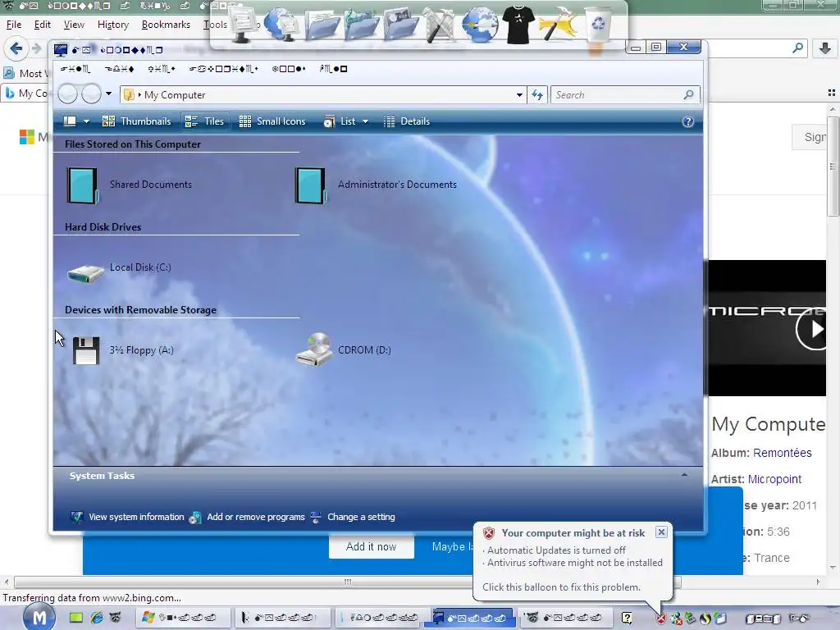Viewport: 840px width, 630px height.
Task: Expand the address bar history dropdown
Action: coord(519,95)
